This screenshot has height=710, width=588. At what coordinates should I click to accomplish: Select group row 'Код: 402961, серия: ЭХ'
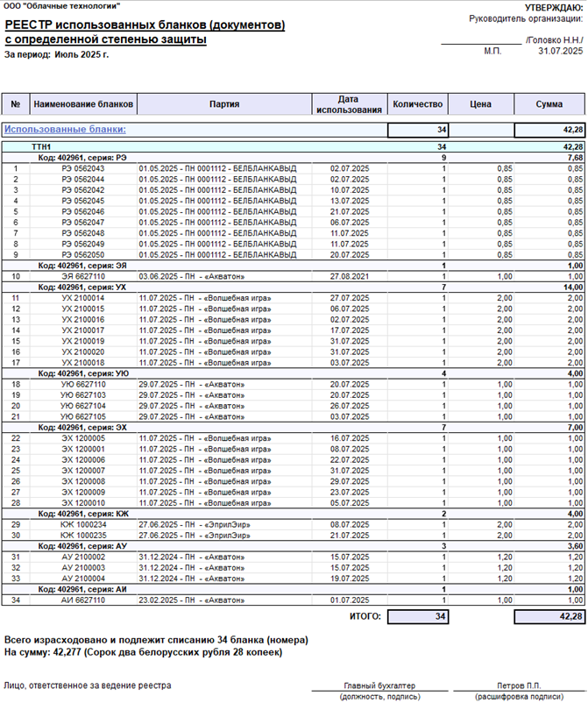294,428
